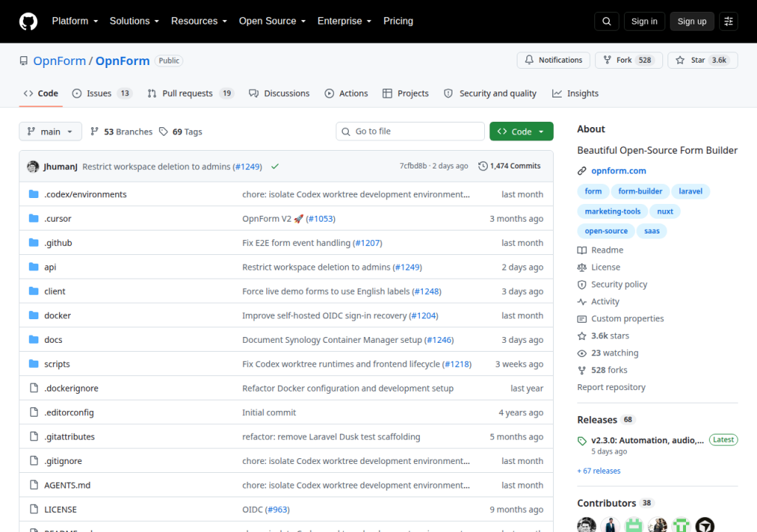
Task: Click the .editorconfig file icon
Action: click(34, 412)
